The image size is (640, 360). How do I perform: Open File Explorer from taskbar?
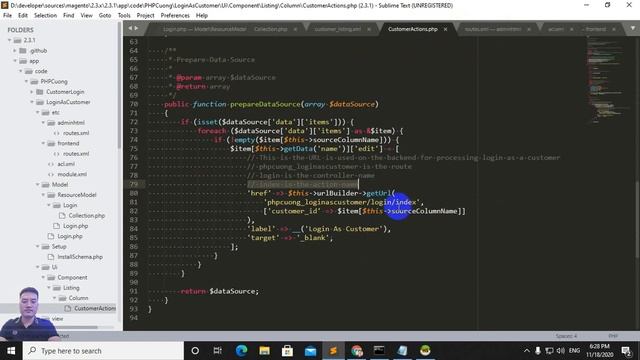pyautogui.click(x=264, y=351)
